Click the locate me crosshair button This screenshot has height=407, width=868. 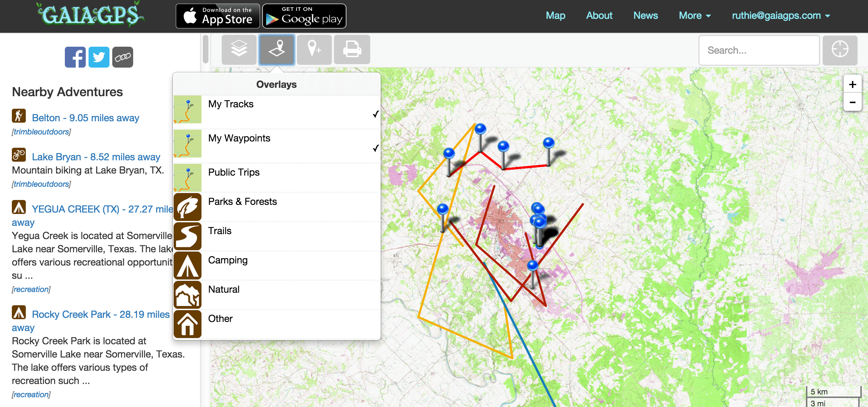(x=840, y=49)
